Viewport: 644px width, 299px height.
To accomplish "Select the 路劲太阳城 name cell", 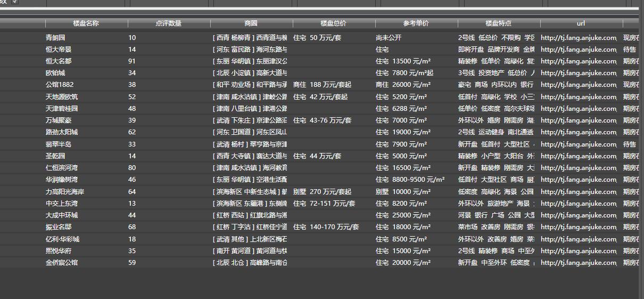I will tap(62, 132).
